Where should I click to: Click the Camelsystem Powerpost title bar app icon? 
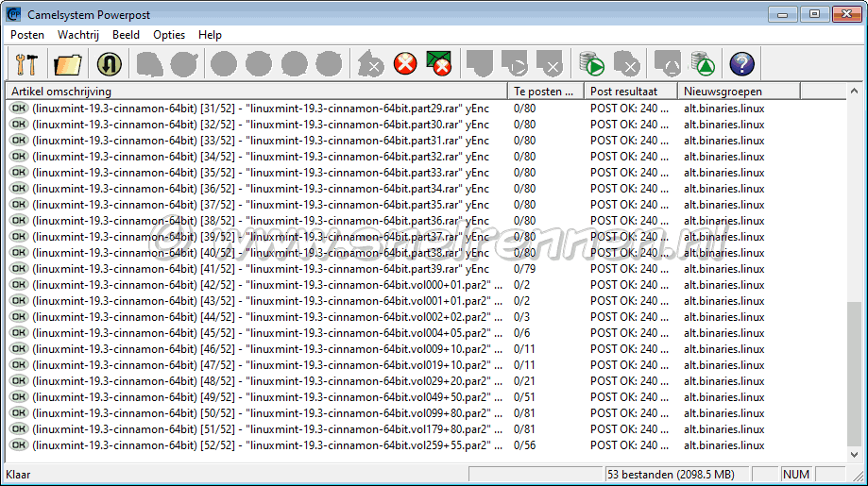pos(13,14)
